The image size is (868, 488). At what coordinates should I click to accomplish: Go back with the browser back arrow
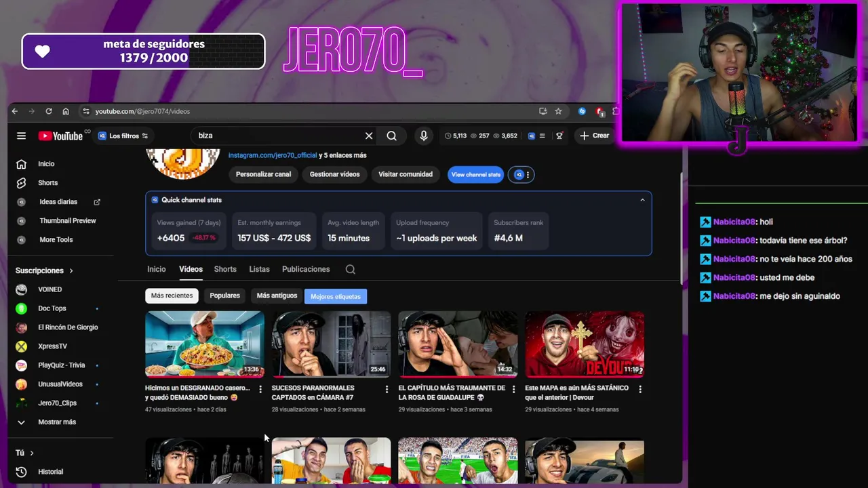coord(15,111)
